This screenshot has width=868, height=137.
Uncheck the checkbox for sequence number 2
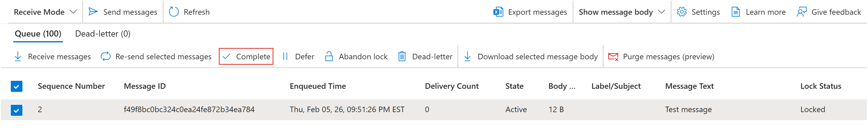point(17,110)
